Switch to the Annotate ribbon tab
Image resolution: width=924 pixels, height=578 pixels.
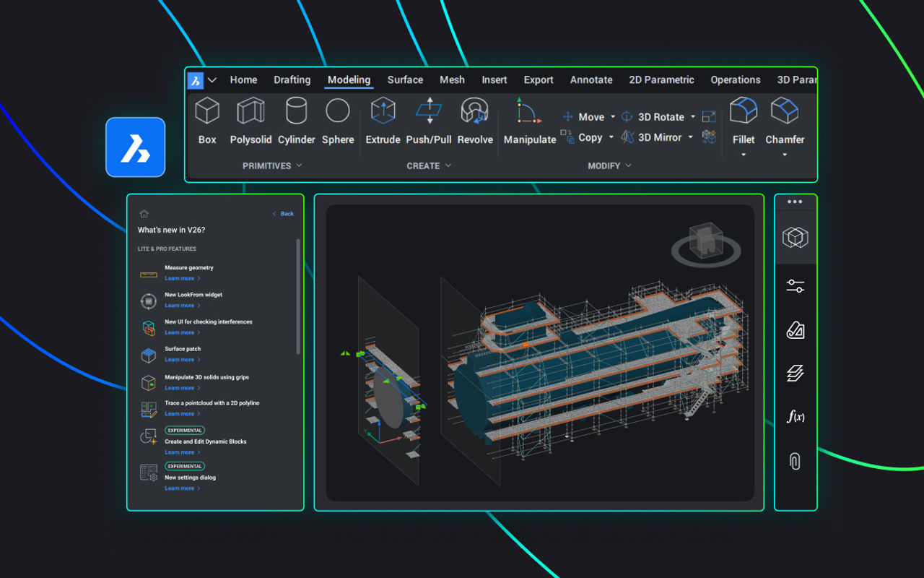pos(591,80)
